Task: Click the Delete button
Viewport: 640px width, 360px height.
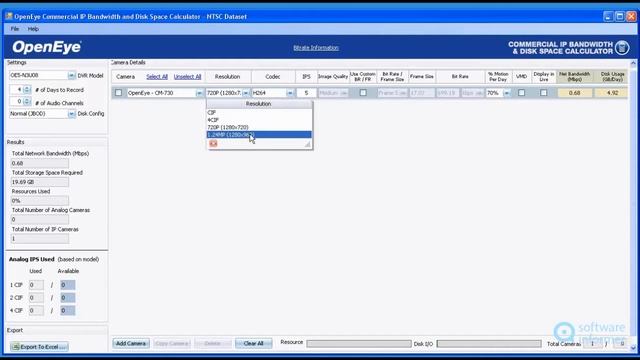Action: [213, 343]
